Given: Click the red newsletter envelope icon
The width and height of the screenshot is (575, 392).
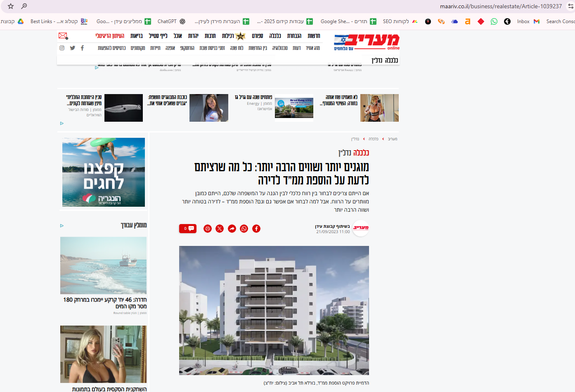Looking at the screenshot, I should pyautogui.click(x=62, y=36).
